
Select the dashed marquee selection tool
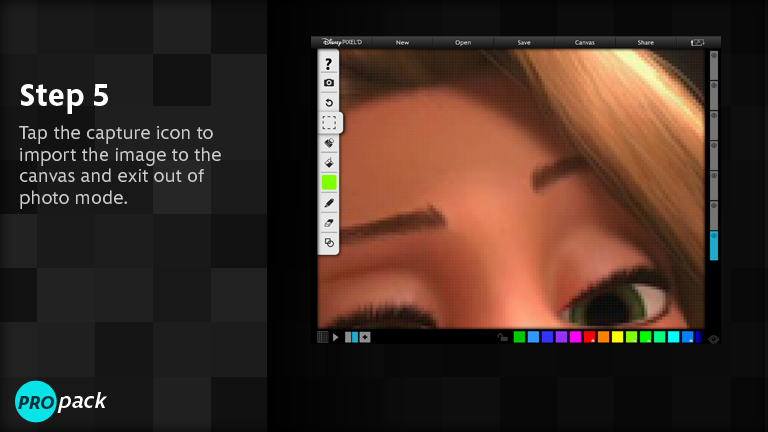[x=329, y=122]
